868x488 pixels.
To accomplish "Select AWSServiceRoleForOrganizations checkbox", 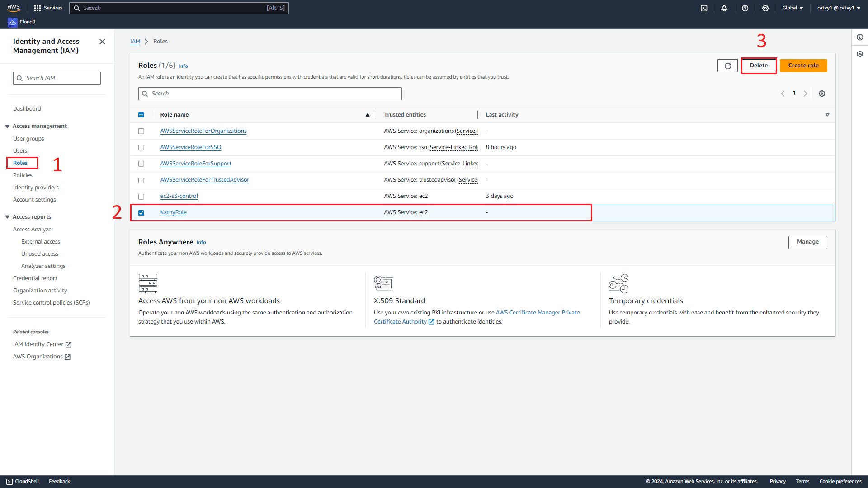I will (141, 131).
